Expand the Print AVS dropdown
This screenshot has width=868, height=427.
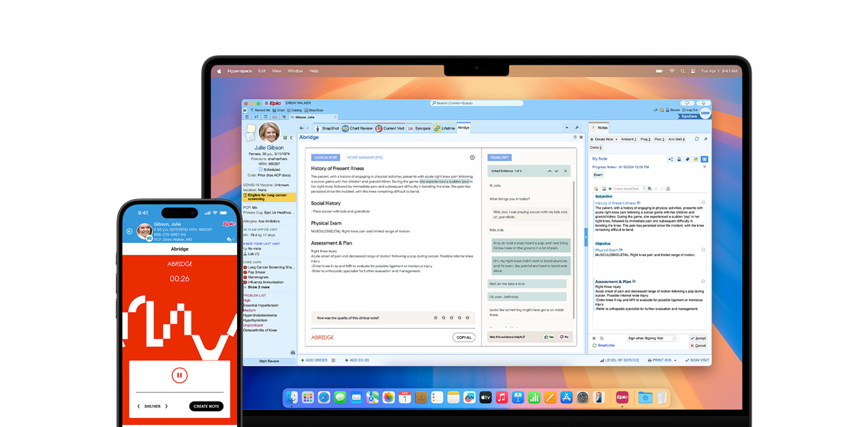[675, 360]
